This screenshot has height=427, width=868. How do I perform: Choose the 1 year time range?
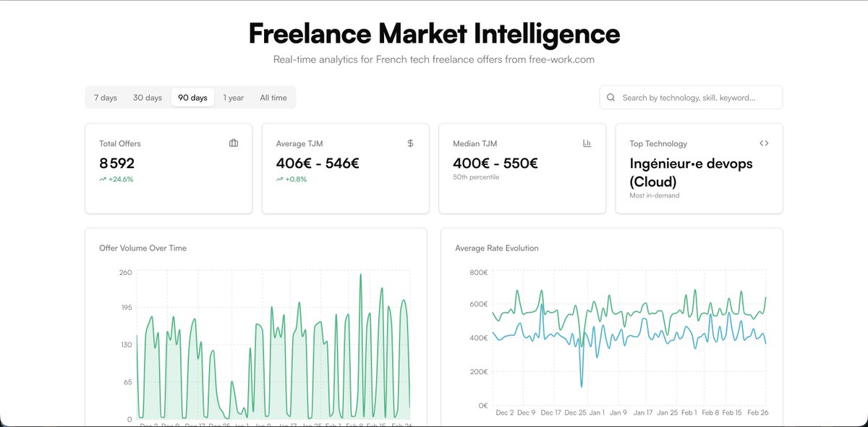[x=234, y=98]
